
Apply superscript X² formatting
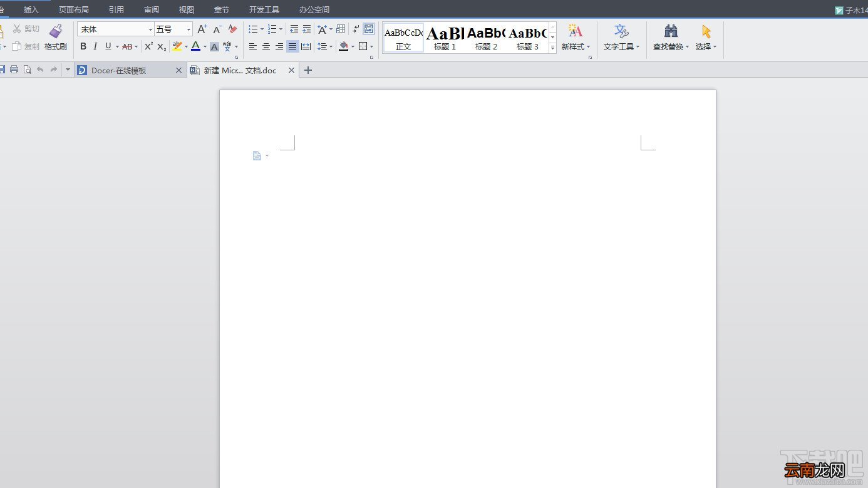click(148, 46)
